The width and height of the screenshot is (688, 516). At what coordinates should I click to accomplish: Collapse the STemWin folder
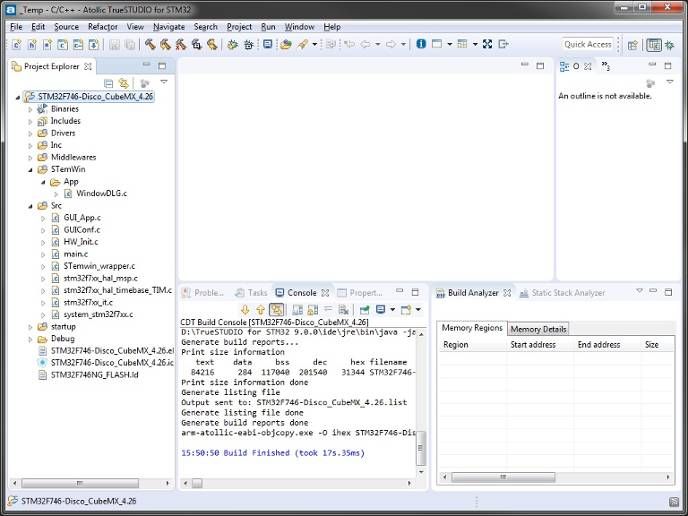[30, 169]
